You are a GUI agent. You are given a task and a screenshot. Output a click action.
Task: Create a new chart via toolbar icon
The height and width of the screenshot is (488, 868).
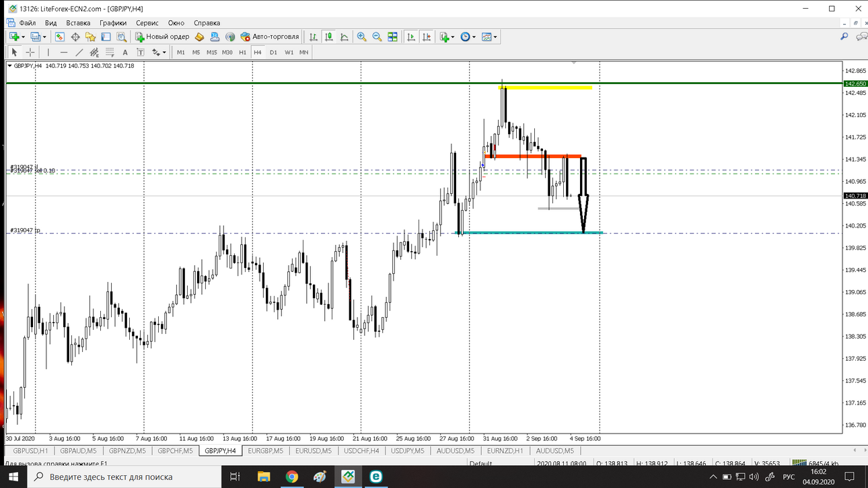point(13,37)
